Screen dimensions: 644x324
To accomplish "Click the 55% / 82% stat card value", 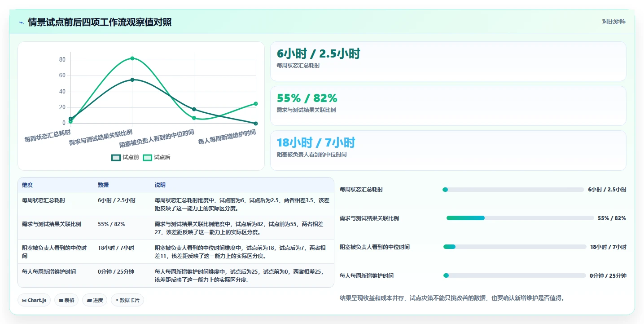I will tap(307, 98).
